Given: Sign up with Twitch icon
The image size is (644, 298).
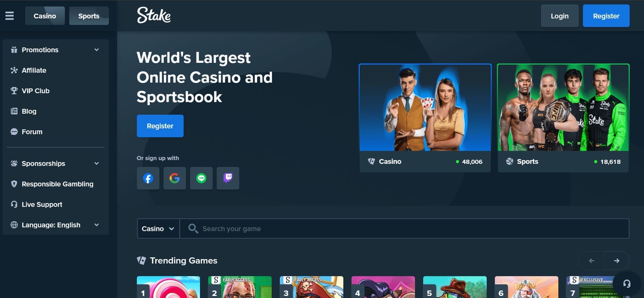Looking at the screenshot, I should (228, 178).
